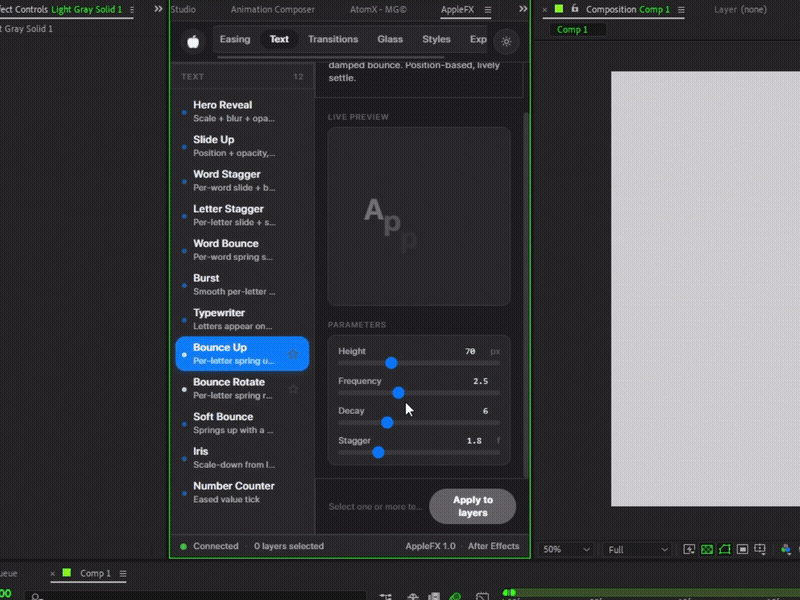Click the Apply to layers button
The image size is (800, 600).
click(x=472, y=506)
